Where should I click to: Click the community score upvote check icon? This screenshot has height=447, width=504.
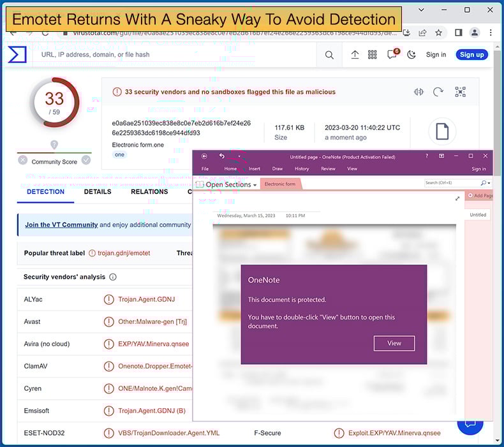point(86,159)
